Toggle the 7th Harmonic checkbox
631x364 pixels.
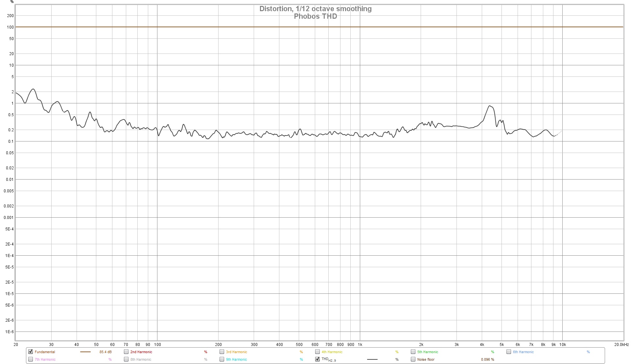coord(31,359)
